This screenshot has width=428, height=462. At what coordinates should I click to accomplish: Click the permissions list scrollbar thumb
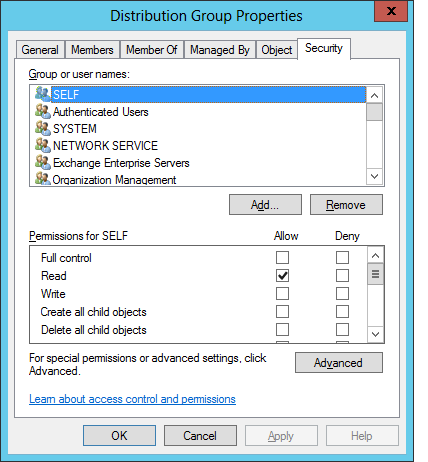(375, 274)
